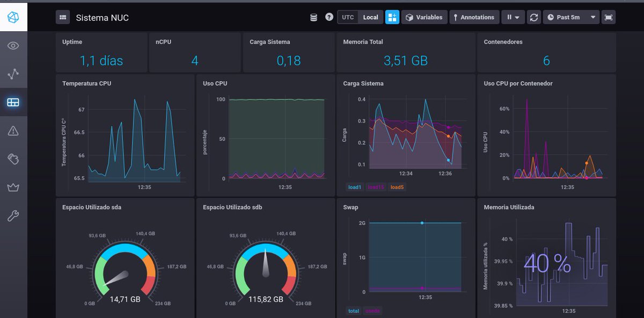Image resolution: width=644 pixels, height=318 pixels.
Task: Click the 1,1 días uptime value
Action: click(101, 61)
